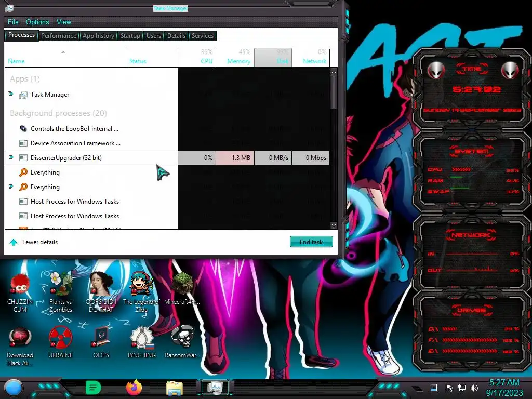The width and height of the screenshot is (532, 399).
Task: Click the Start orb on taskbar
Action: (x=13, y=388)
